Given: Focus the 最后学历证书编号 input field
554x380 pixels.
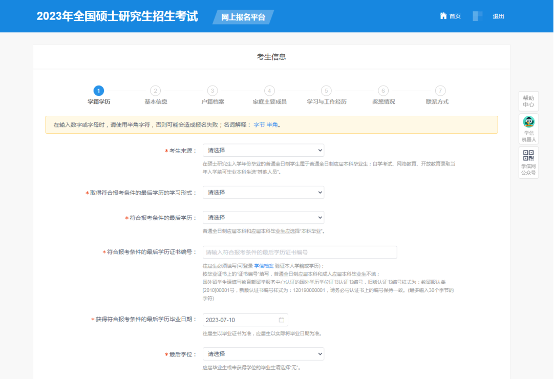Looking at the screenshot, I should 300,252.
